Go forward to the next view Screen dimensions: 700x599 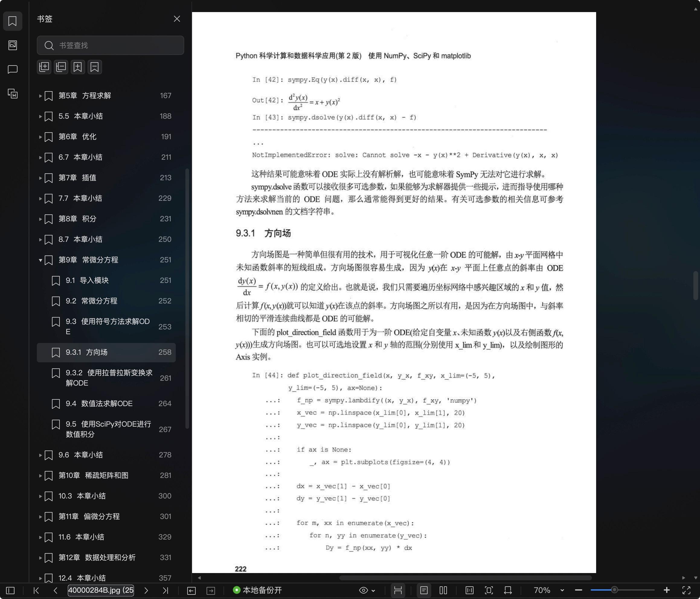211,591
